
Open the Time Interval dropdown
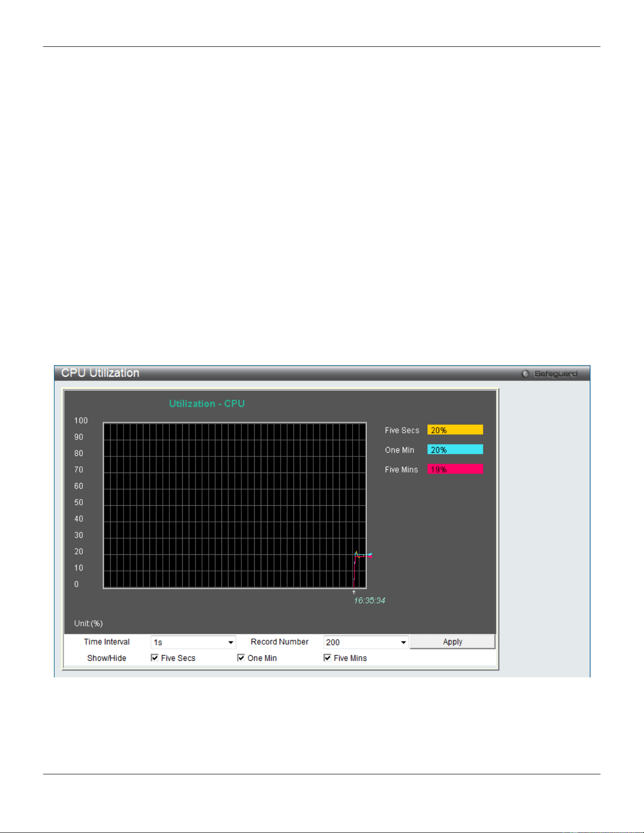coord(193,642)
